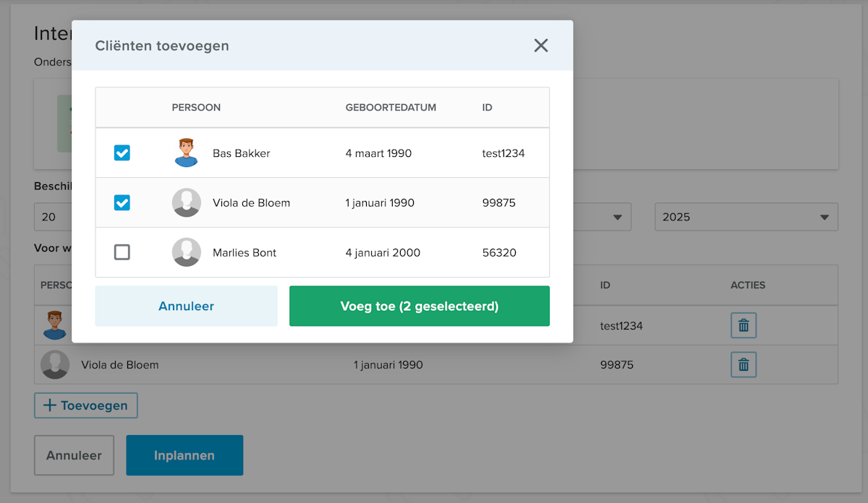
Task: Open the month dropdown left of 2025
Action: 602,218
